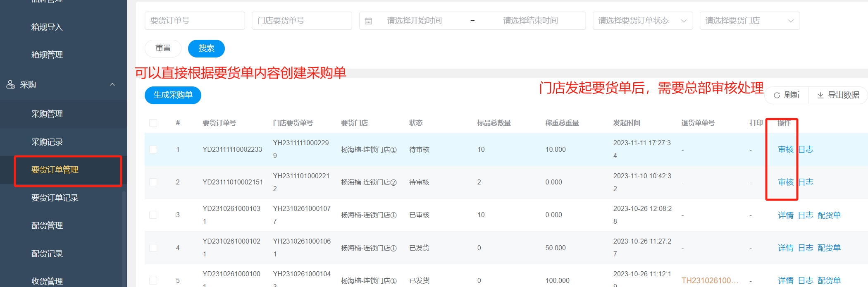Open the 请选择要货订单状态 dropdown

tap(642, 21)
